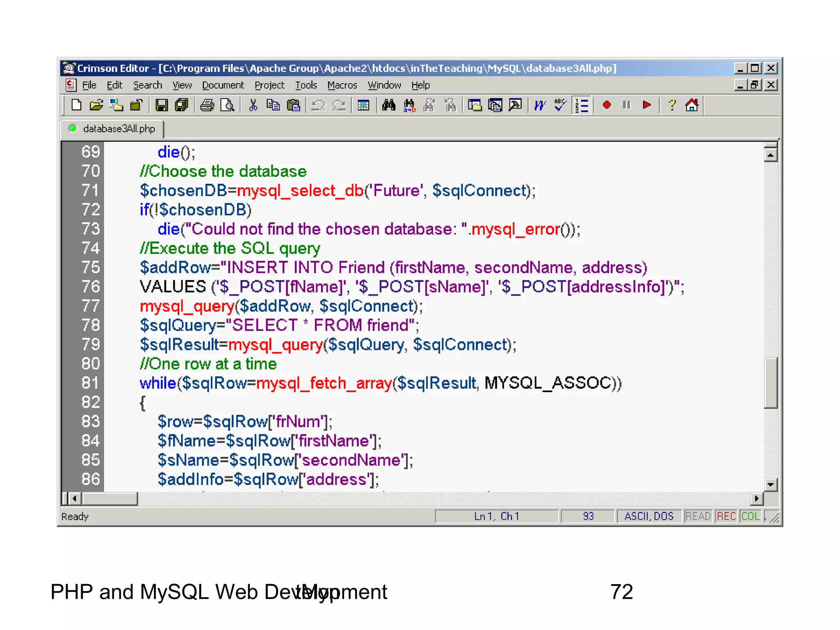This screenshot has width=840, height=630.
Task: Click the REC status bar indicator
Action: point(726,516)
